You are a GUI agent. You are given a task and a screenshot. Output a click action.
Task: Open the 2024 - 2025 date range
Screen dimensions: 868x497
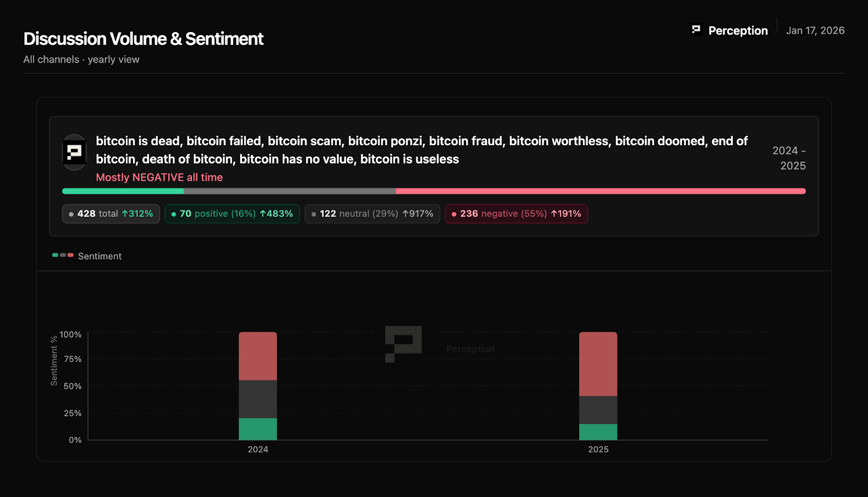[789, 158]
